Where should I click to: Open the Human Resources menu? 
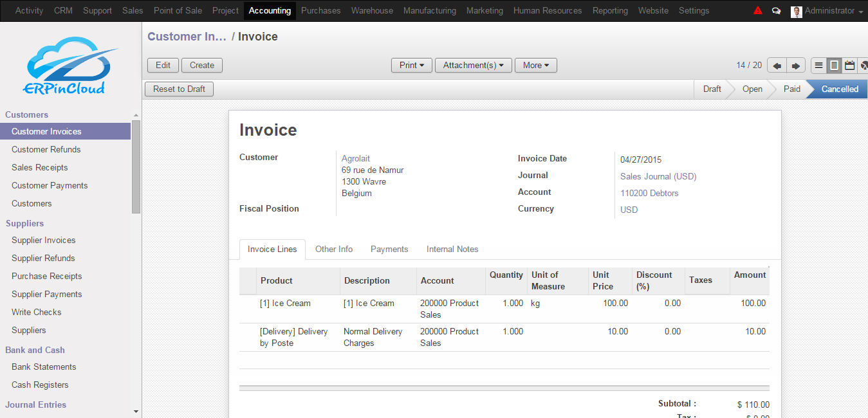(548, 11)
